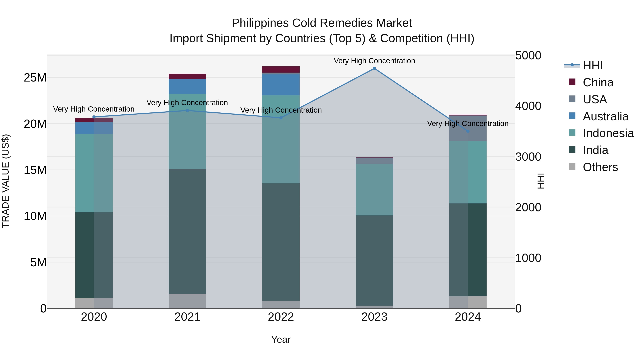
Task: Click the 2000 HHI axis tick label
Action: pyautogui.click(x=528, y=207)
